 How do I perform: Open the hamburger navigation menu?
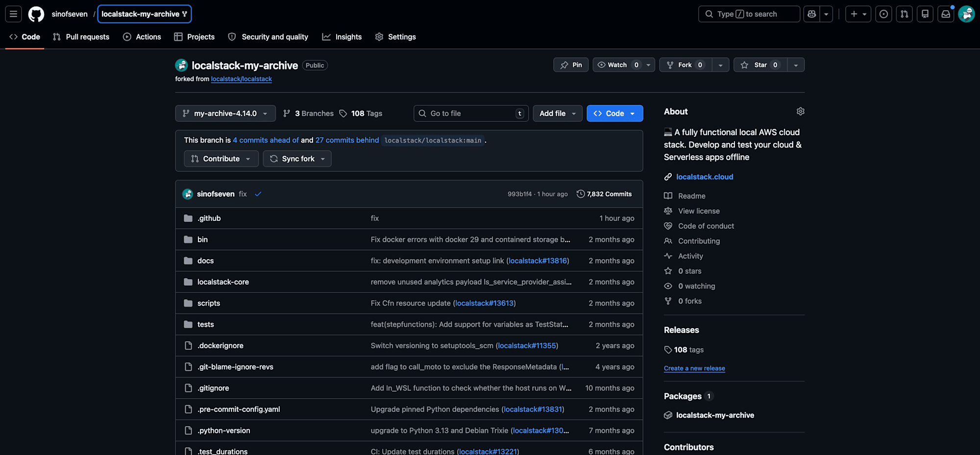[x=13, y=14]
